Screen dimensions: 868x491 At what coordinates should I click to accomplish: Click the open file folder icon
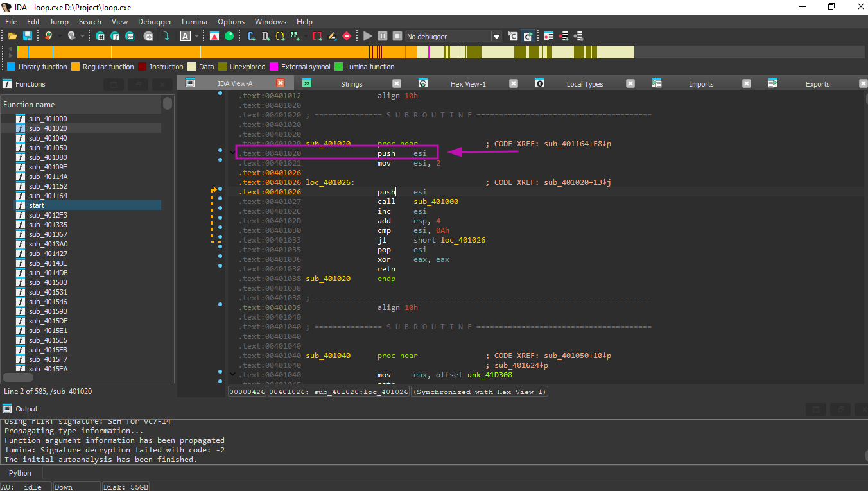coord(12,37)
